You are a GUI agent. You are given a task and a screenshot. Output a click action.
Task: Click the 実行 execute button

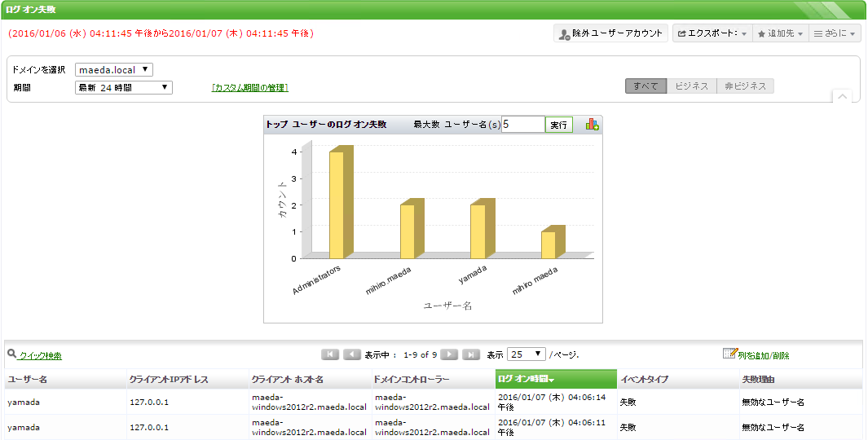pos(558,125)
